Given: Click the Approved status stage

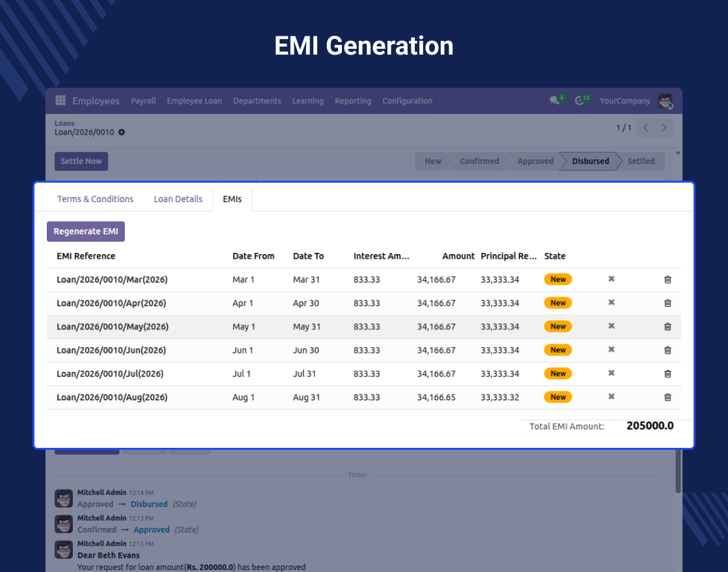Looking at the screenshot, I should click(536, 161).
